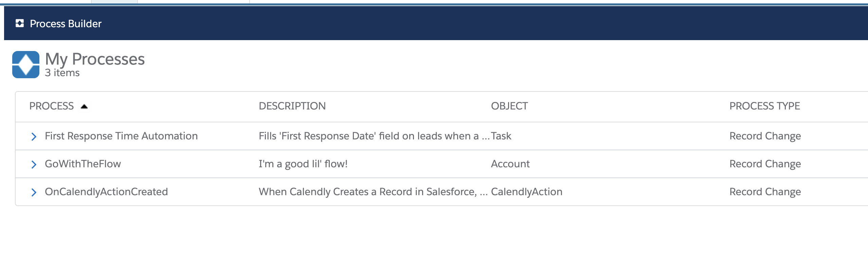Click the 'I'm a good lil' flow!' description

[303, 164]
